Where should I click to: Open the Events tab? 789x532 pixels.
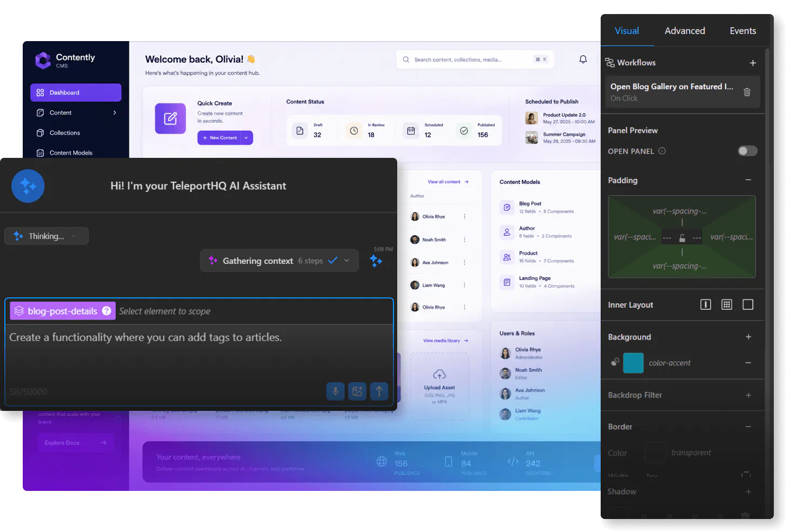coord(742,31)
